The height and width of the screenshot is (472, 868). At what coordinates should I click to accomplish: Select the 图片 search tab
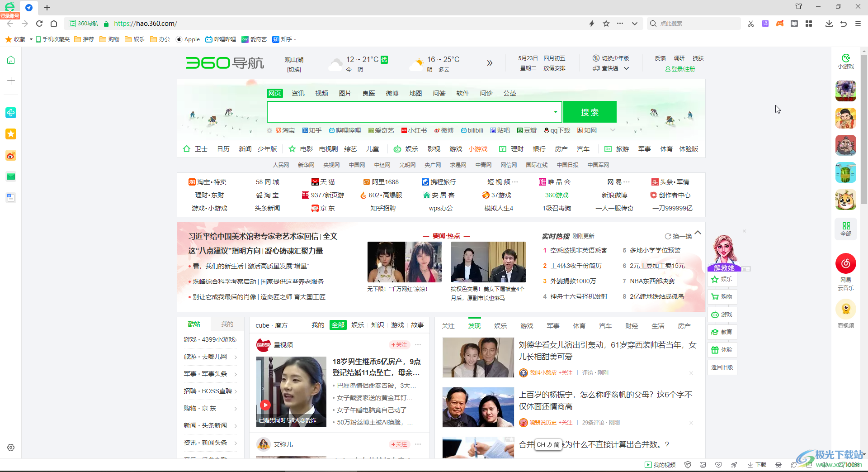coord(345,93)
